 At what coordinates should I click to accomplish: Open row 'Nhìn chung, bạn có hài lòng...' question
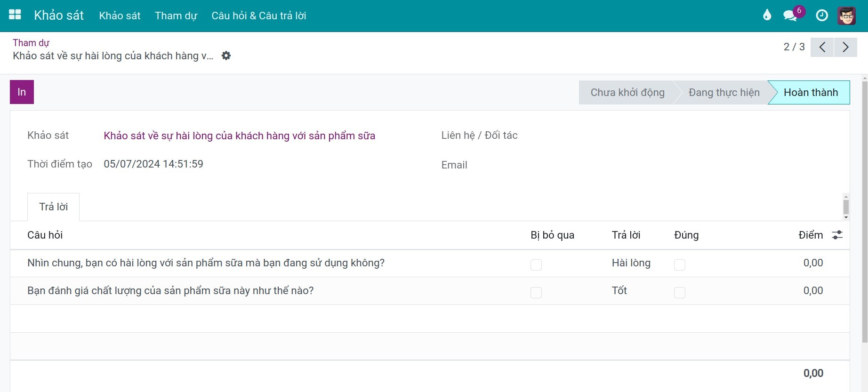coord(206,263)
